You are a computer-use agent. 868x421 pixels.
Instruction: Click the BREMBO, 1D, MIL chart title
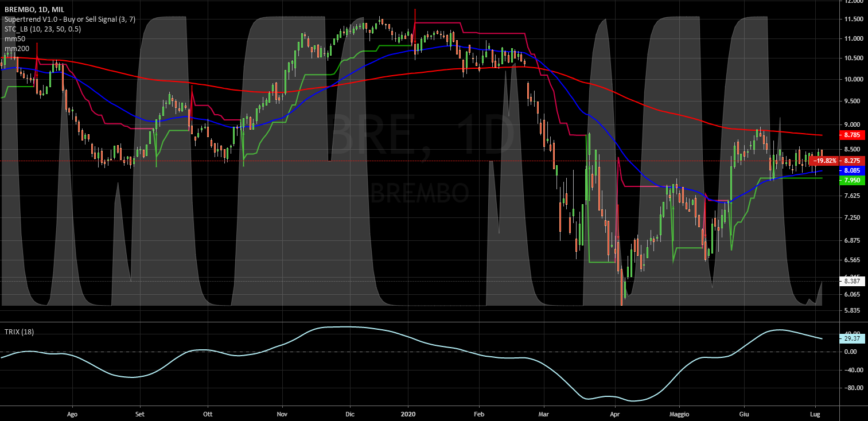tap(34, 10)
